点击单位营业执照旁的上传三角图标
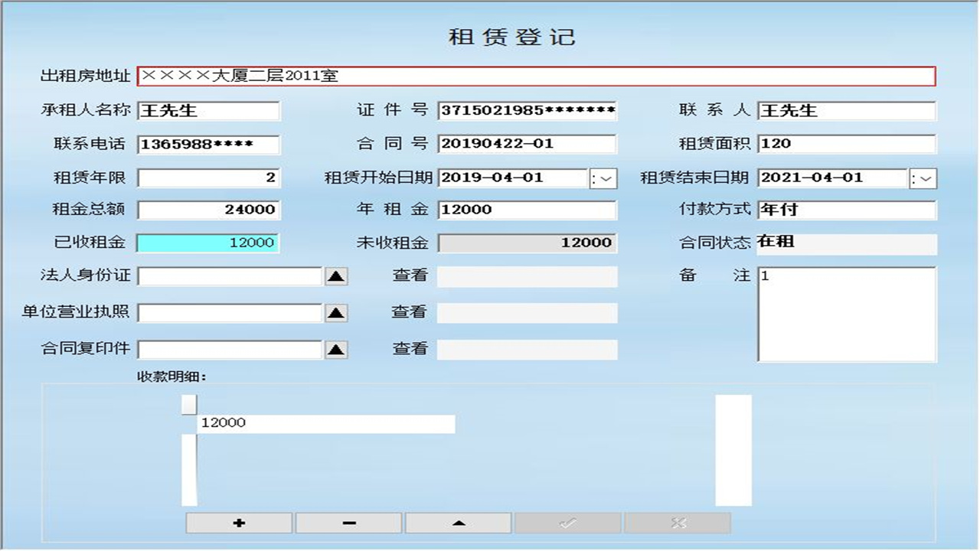Image resolution: width=980 pixels, height=551 pixels. 337,312
